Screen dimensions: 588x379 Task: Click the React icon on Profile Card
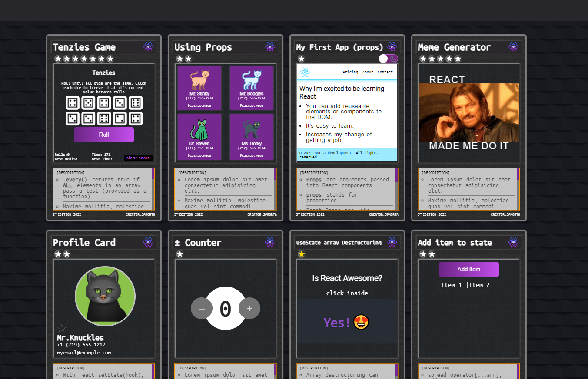point(149,242)
